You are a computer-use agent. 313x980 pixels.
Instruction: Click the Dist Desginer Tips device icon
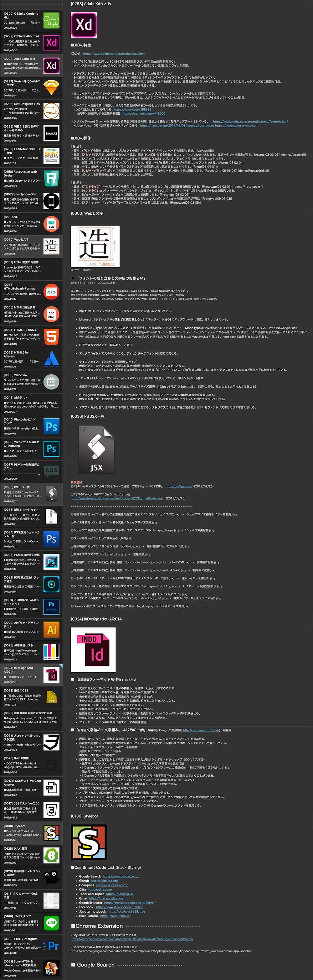(x=51, y=111)
